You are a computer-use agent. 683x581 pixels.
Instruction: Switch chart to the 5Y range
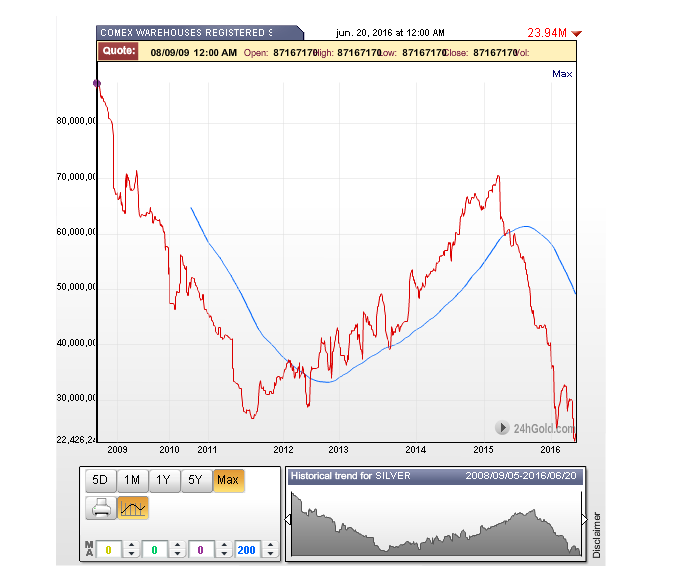[196, 480]
